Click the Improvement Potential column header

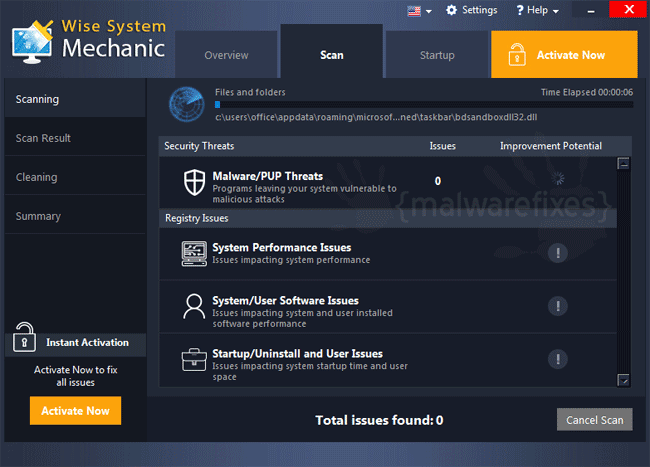[551, 146]
